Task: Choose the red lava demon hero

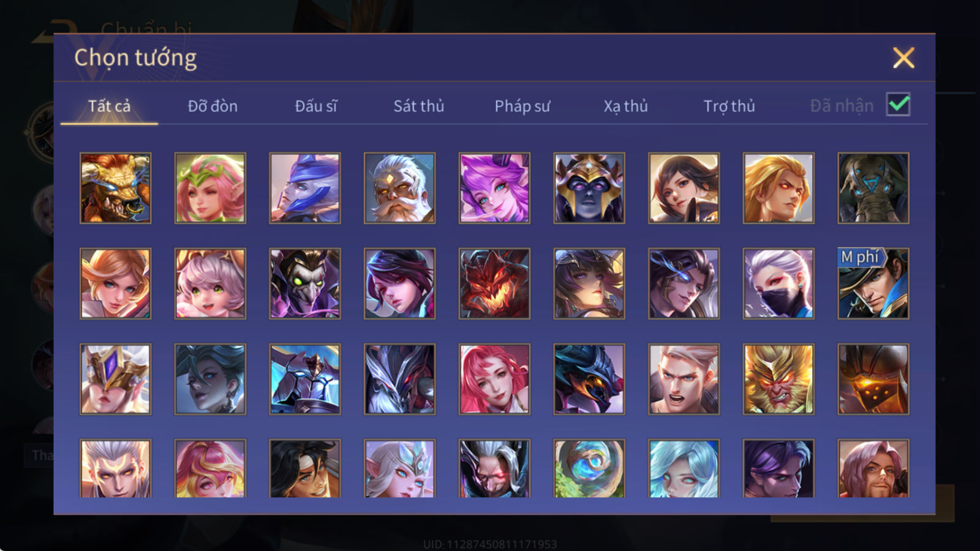Action: click(x=494, y=283)
